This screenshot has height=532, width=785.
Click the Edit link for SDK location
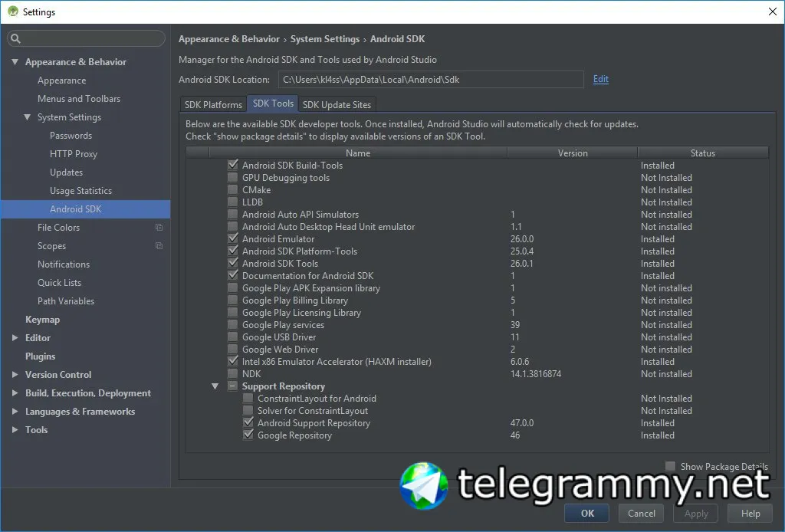(601, 79)
